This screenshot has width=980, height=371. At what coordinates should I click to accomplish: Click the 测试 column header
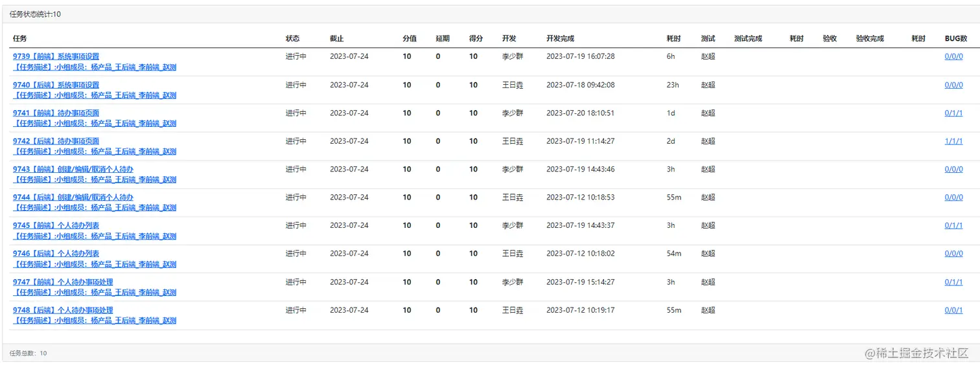point(708,39)
